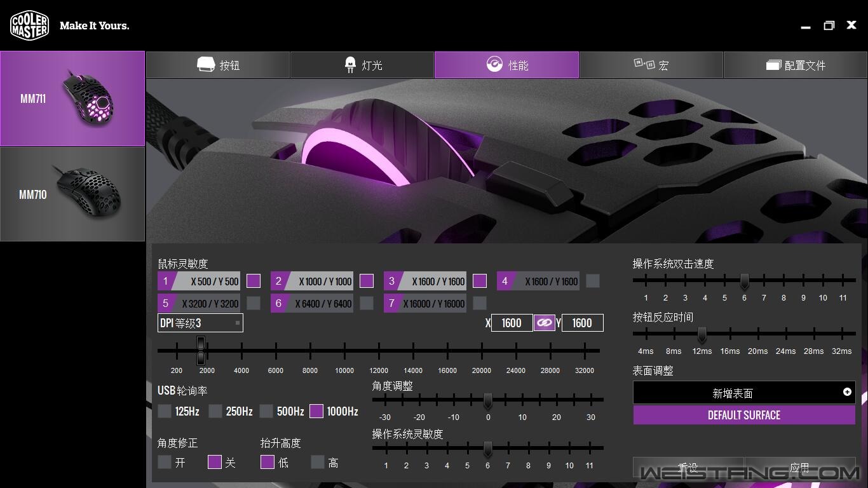Select the MM710 mouse device
The width and height of the screenshot is (868, 488).
click(x=72, y=194)
